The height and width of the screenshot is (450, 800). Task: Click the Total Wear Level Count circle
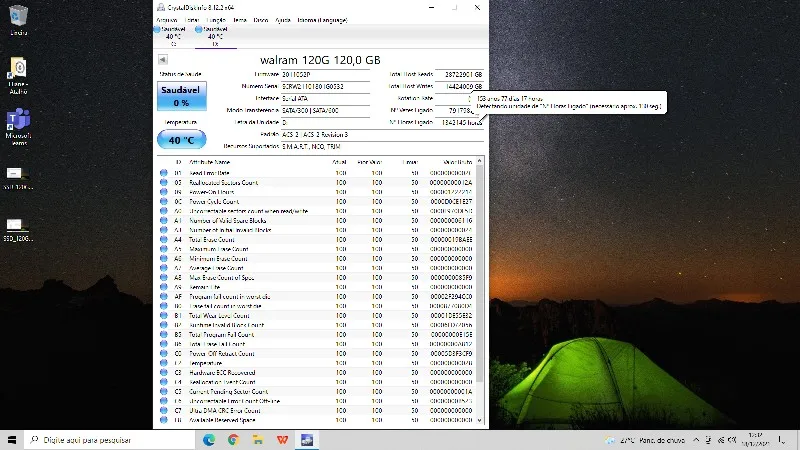(x=164, y=315)
